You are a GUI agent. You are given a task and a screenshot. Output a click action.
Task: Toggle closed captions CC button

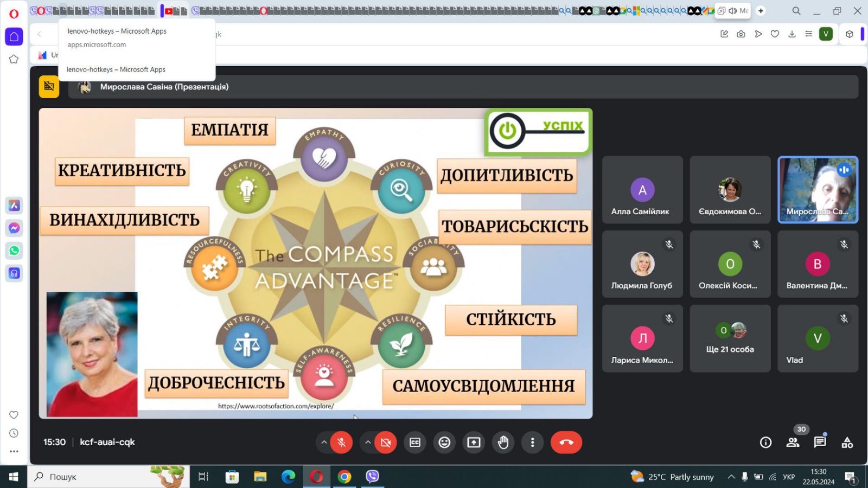415,442
